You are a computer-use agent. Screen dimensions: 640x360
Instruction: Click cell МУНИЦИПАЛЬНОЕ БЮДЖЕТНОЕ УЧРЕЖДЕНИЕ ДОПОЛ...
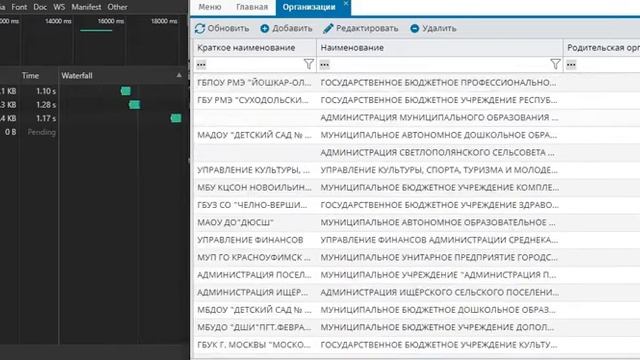[440, 328]
